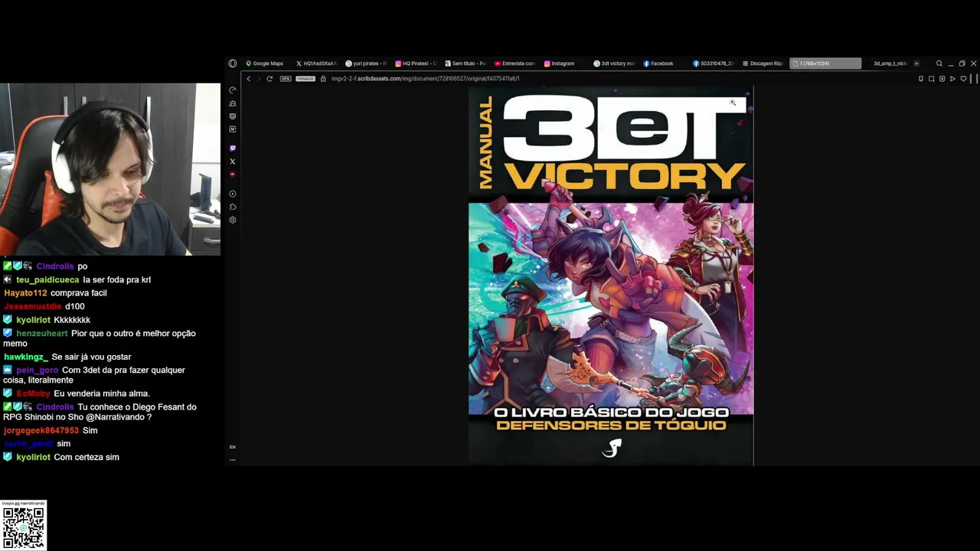Switch to the 3dt victory tab
Screen dimensions: 980x551
coord(615,64)
